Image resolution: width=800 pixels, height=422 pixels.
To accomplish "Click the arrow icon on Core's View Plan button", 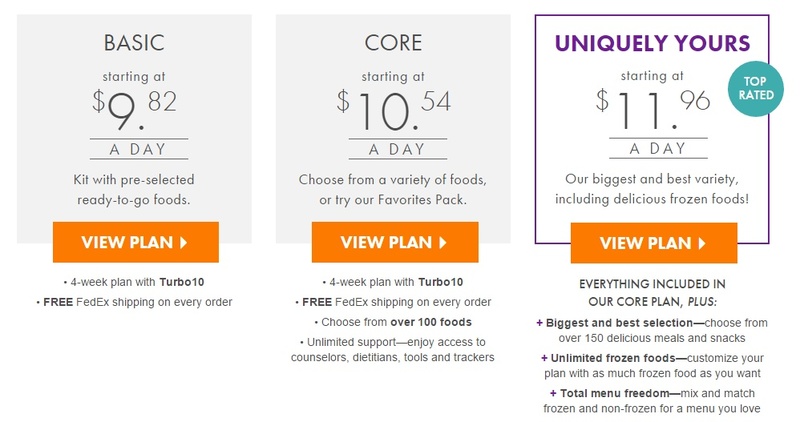I will click(x=443, y=242).
